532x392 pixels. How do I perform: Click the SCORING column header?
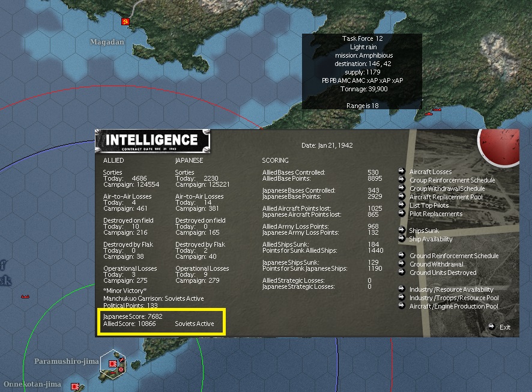click(x=275, y=160)
